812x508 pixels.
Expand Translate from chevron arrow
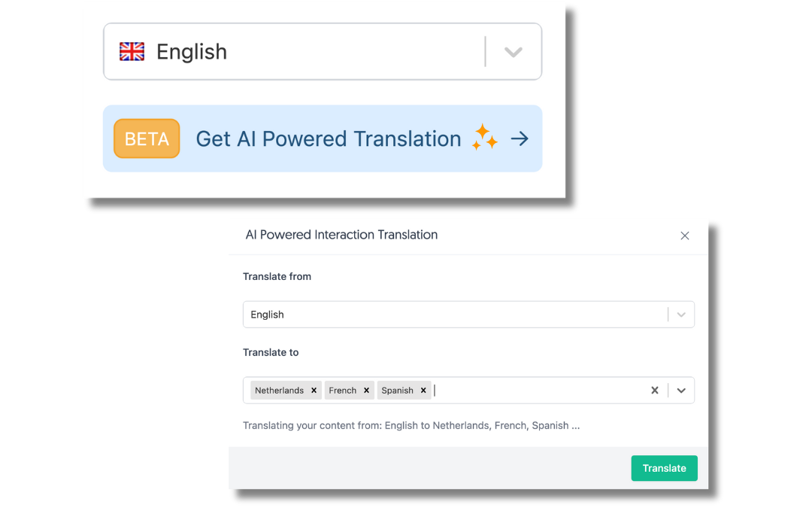(681, 315)
